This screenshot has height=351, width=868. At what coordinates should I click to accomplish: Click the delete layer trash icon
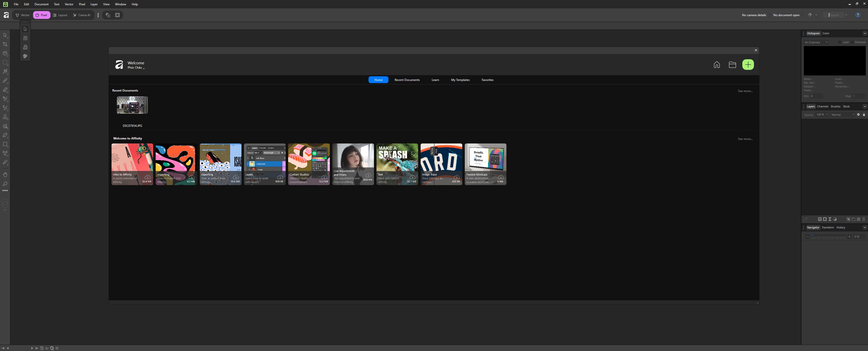pos(864,219)
